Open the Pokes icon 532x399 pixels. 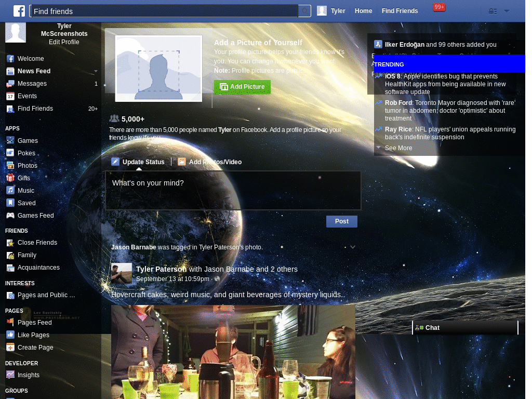[10, 153]
